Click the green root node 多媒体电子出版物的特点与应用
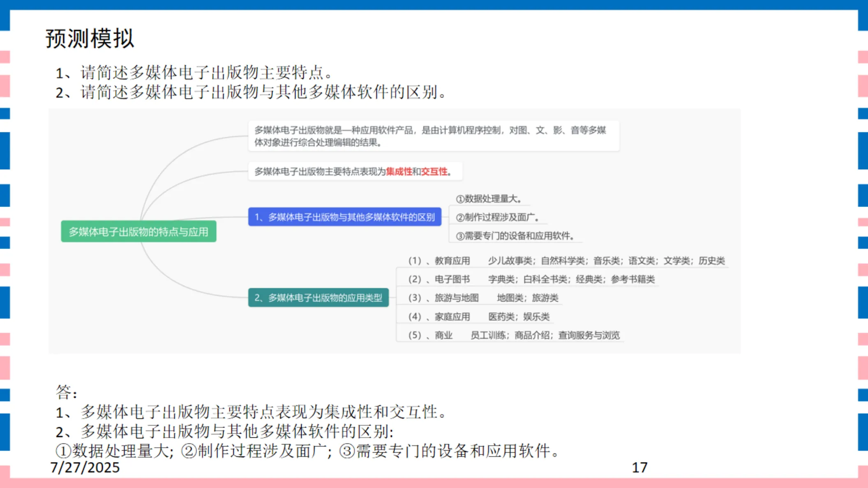868x488 pixels. coord(139,232)
